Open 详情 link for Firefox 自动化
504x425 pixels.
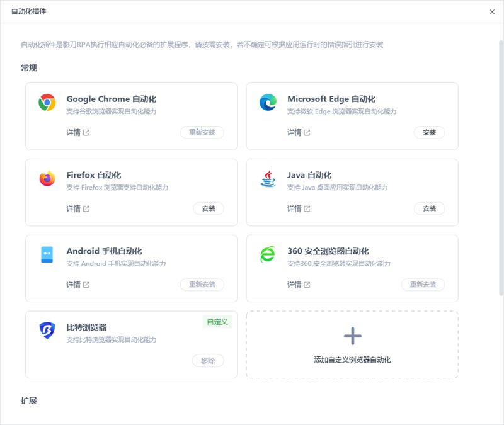[77, 208]
